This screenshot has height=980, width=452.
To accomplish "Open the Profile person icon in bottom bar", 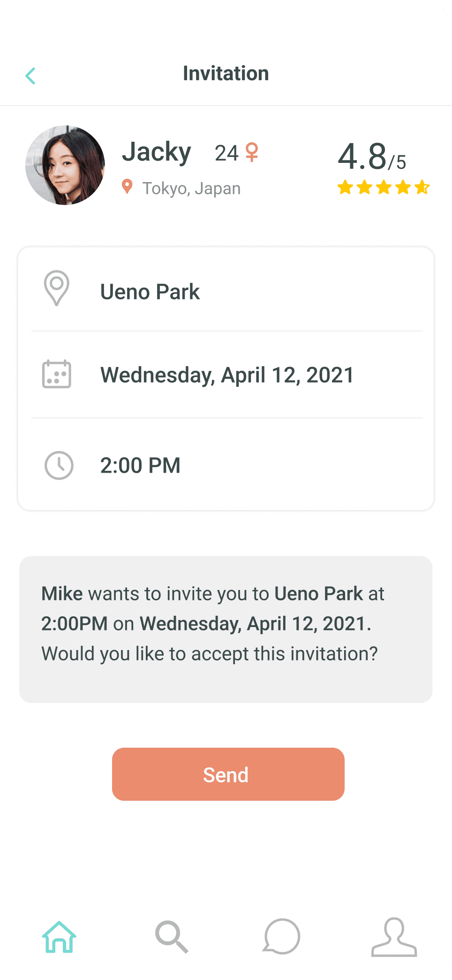I will [394, 937].
